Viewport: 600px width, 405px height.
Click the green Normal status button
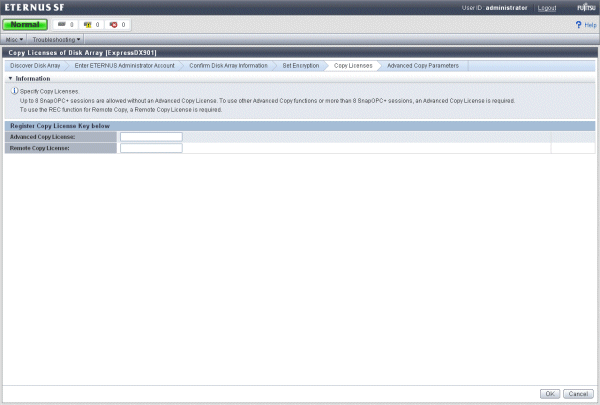(25, 24)
